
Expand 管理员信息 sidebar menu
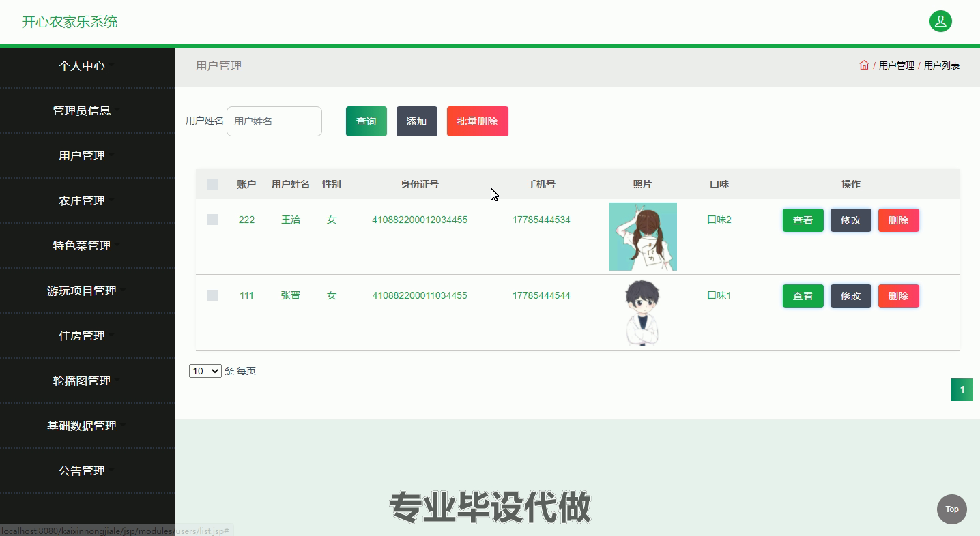(x=82, y=110)
